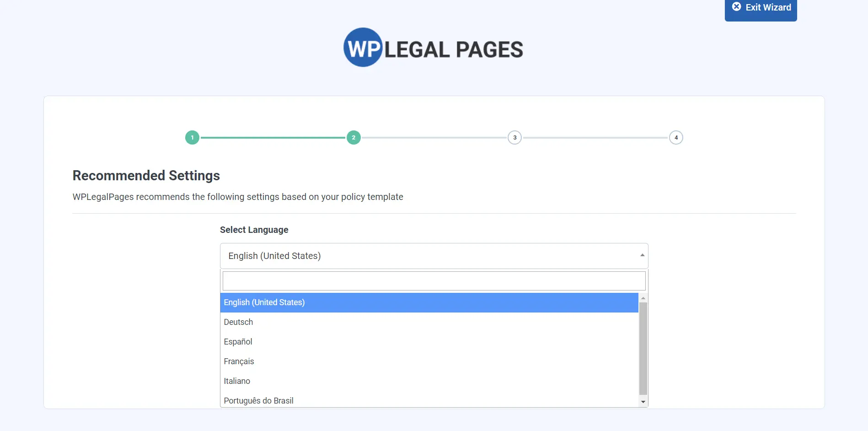Click the step 2 circle marker
Viewport: 868px width, 431px height.
tap(353, 137)
